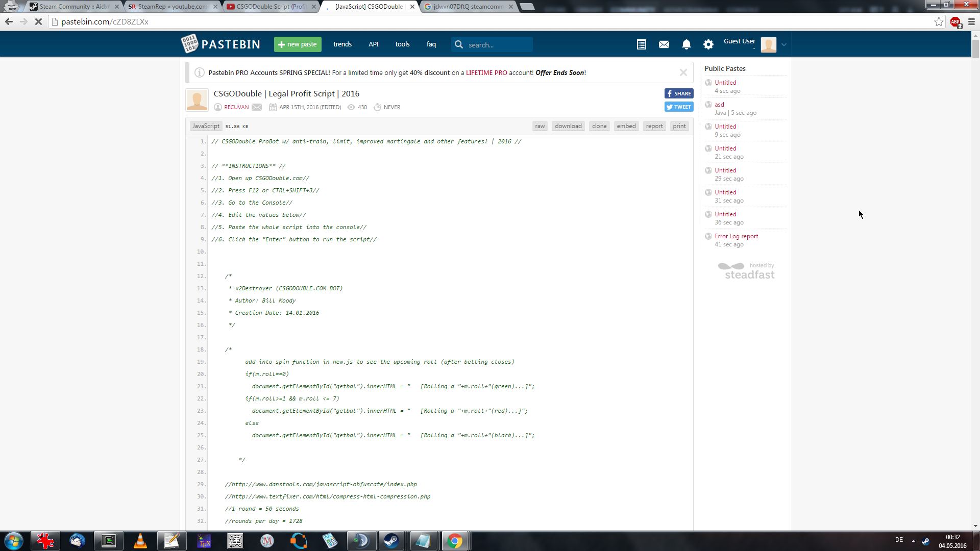Show hidden system tray icons arrow
This screenshot has width=980, height=551.
913,541
